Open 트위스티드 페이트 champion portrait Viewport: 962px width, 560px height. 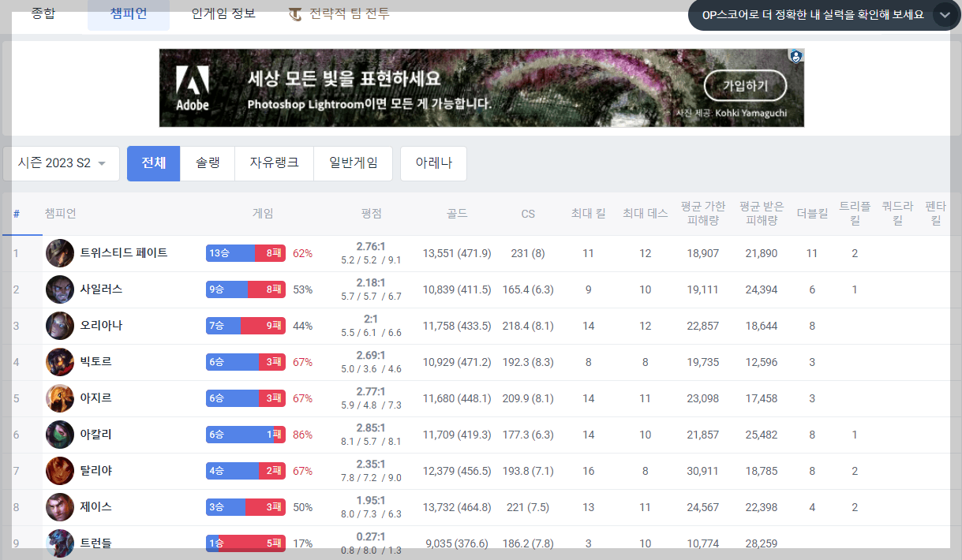59,252
